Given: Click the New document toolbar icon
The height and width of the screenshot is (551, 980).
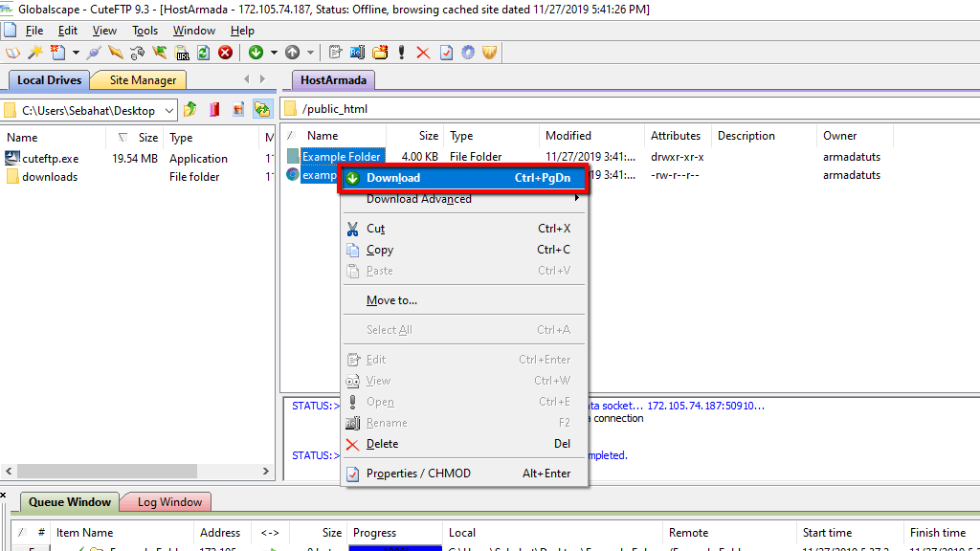Looking at the screenshot, I should 58,54.
